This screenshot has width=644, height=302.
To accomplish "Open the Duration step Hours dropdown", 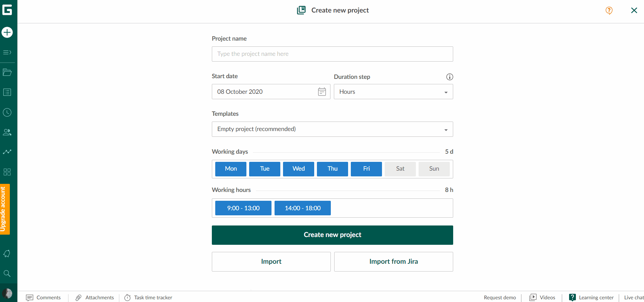I will (394, 92).
